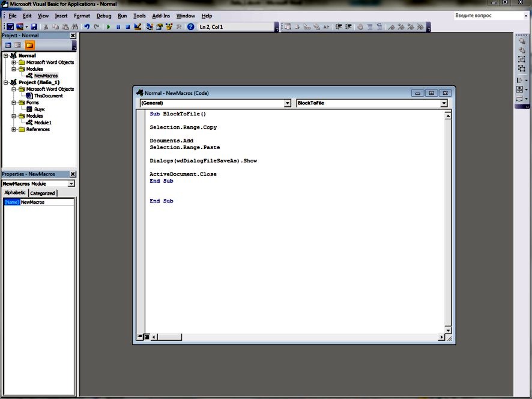Click the blue Undo arrow
Screen dimensions: 532x399
(x=87, y=26)
